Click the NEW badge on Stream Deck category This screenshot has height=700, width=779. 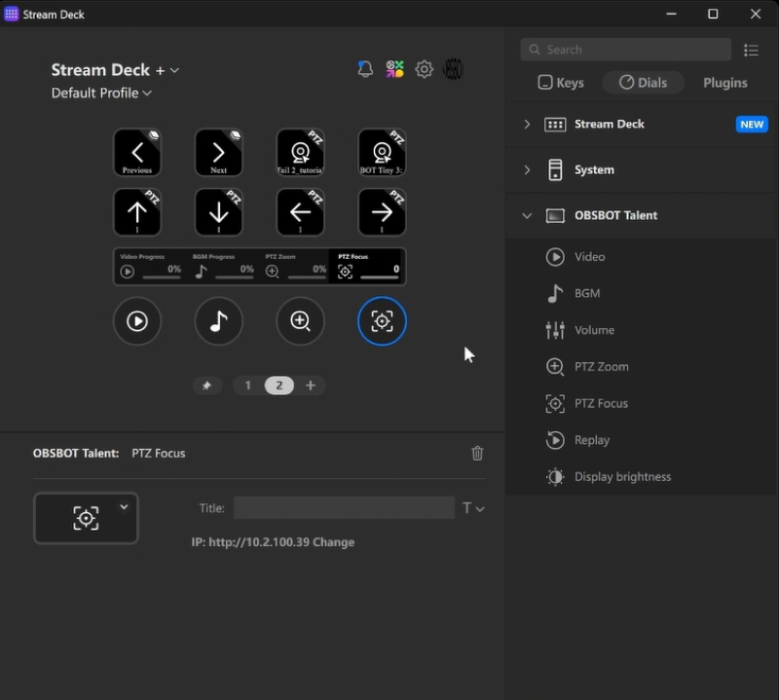pos(752,125)
